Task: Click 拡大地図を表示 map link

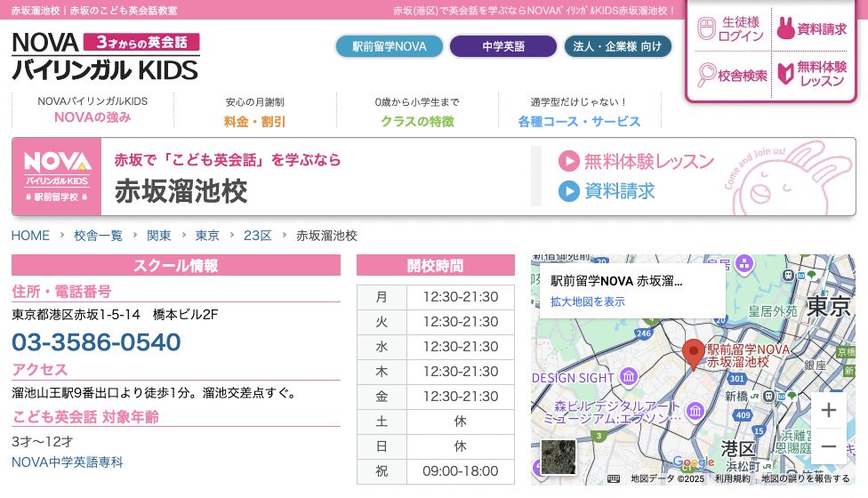Action: point(587,301)
